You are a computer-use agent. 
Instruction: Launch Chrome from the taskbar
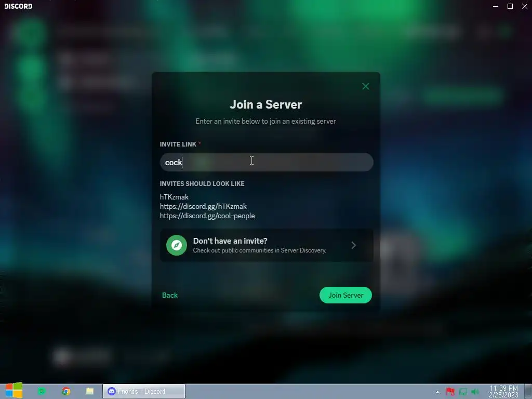[x=66, y=391]
